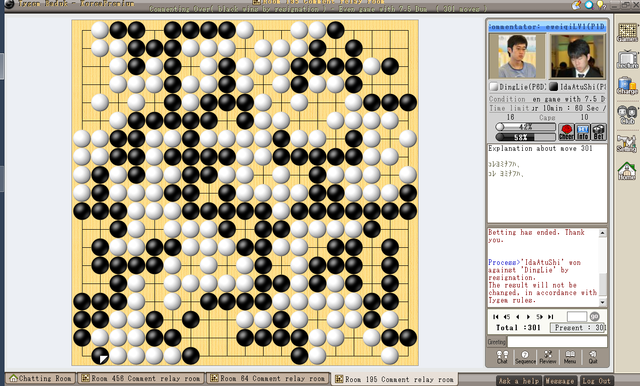The width and height of the screenshot is (640, 386).
Task: Click the round go button
Action: point(595,316)
